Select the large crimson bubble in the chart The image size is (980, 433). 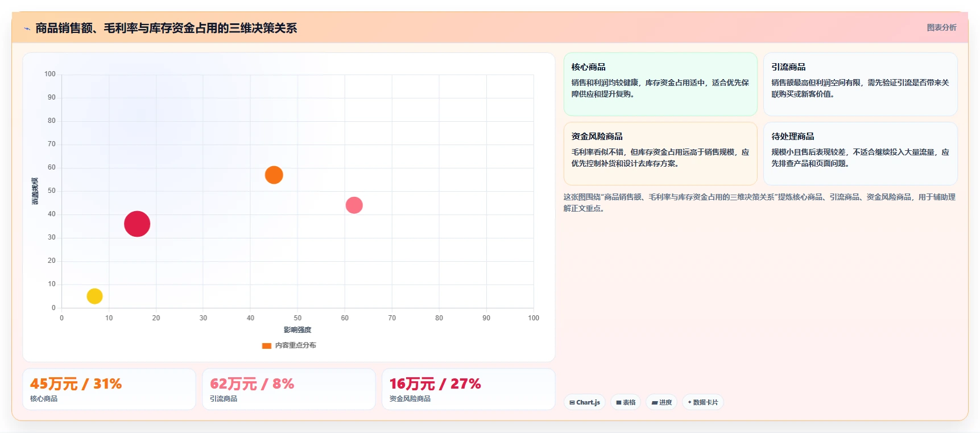(137, 224)
